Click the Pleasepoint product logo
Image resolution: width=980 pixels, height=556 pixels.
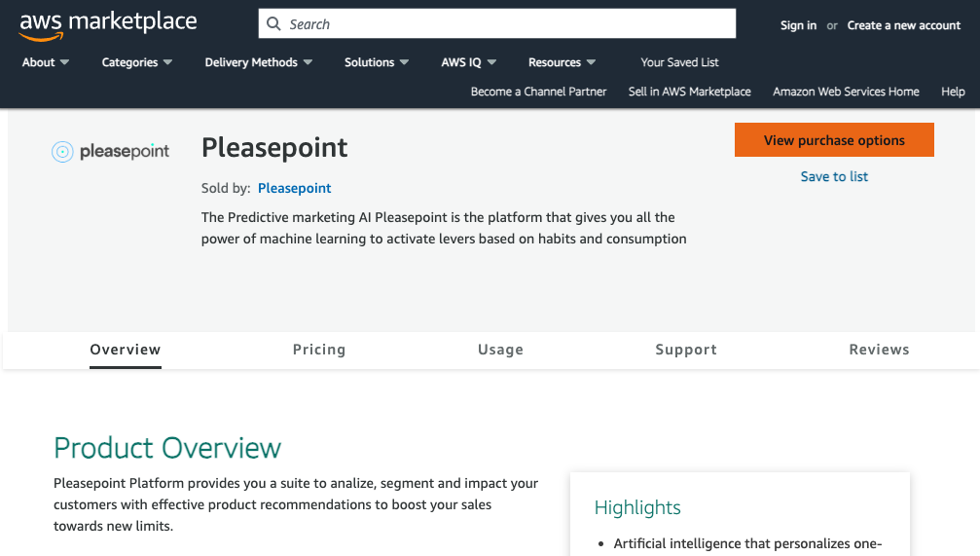110,151
